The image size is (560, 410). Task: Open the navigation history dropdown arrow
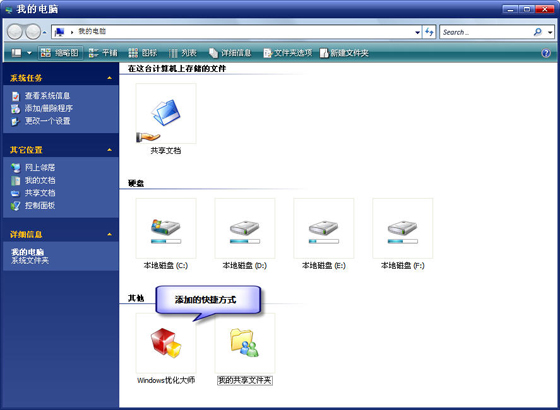[44, 32]
